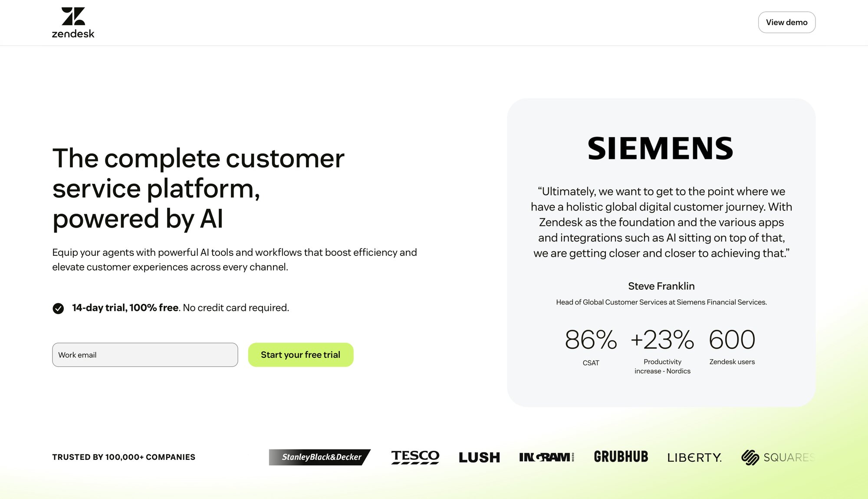Select the Liberty logo

[x=694, y=457]
